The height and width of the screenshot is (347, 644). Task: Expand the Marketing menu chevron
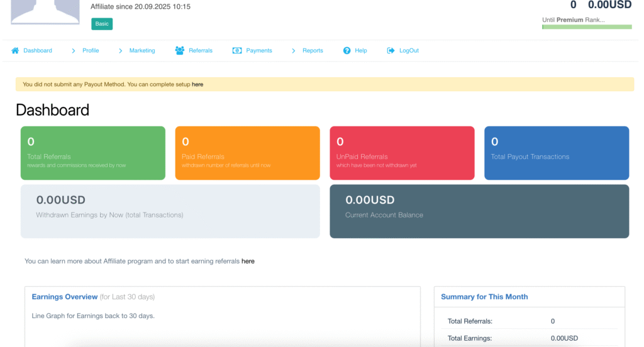[121, 51]
